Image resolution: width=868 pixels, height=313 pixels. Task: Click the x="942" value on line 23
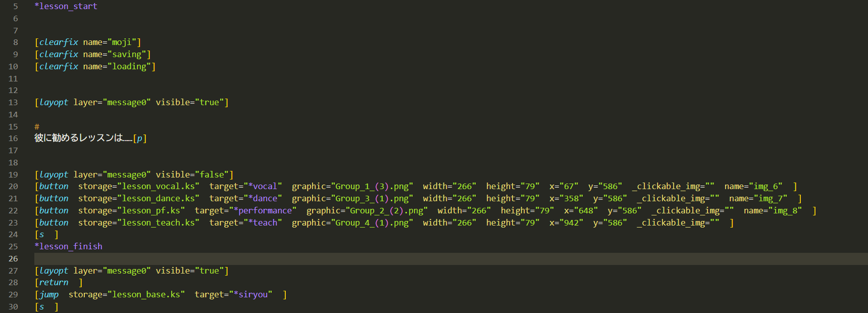pos(571,222)
